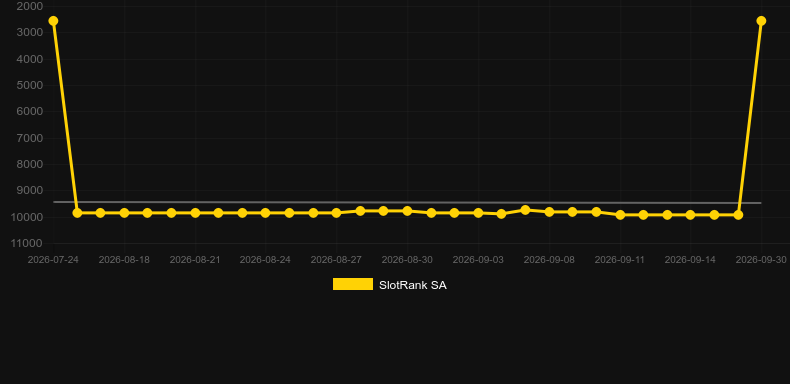Select the data point above 2026-09-11
Image resolution: width=790 pixels, height=384 pixels.
[x=620, y=215]
